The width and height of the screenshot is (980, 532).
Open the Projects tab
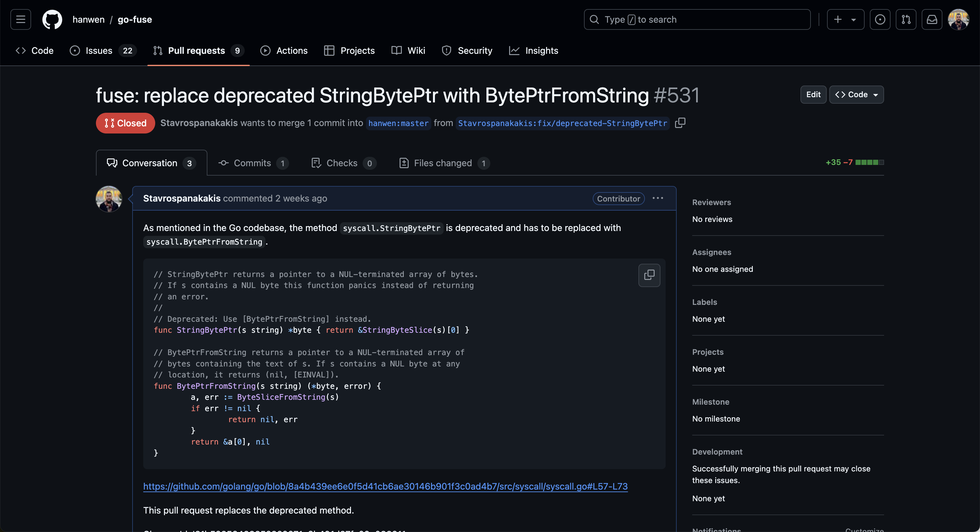point(349,51)
